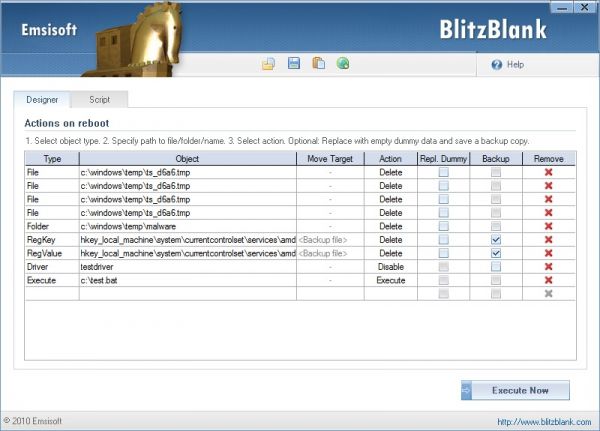
Task: Open the Action cell showing Disable for testdriver
Action: [391, 267]
